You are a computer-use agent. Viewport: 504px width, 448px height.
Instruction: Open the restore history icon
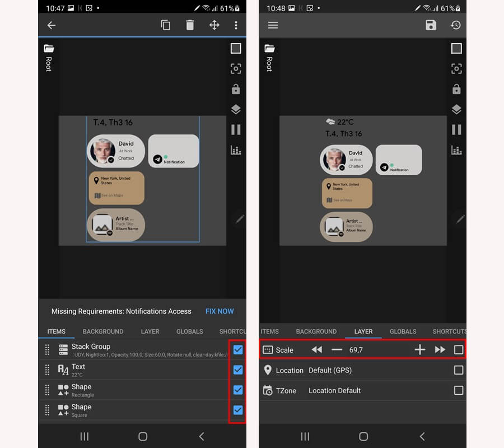pos(456,25)
